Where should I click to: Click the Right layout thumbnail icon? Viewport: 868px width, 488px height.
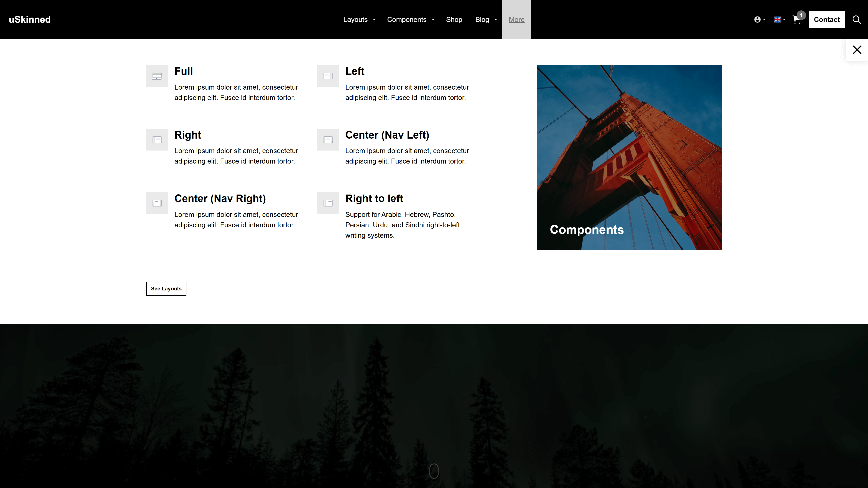(x=157, y=139)
